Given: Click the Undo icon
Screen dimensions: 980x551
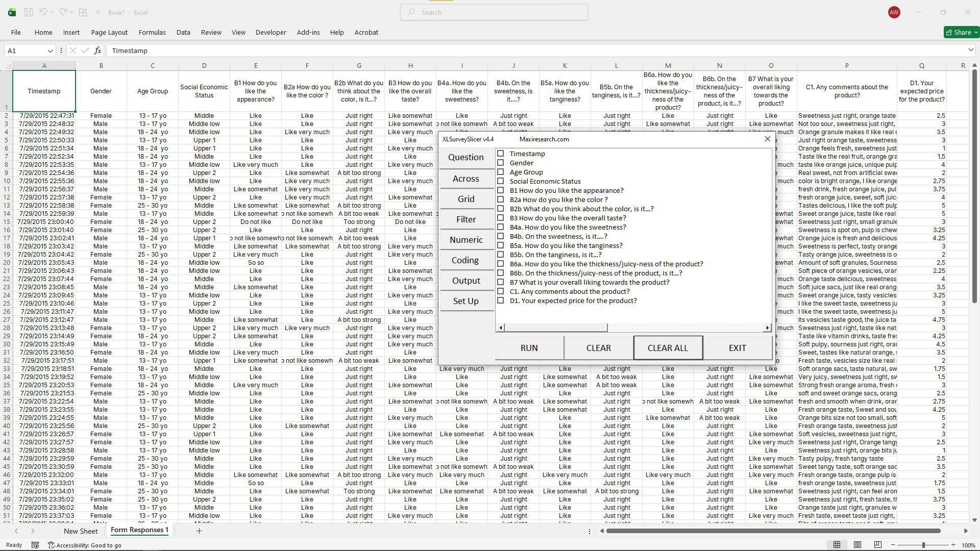Looking at the screenshot, I should point(43,12).
